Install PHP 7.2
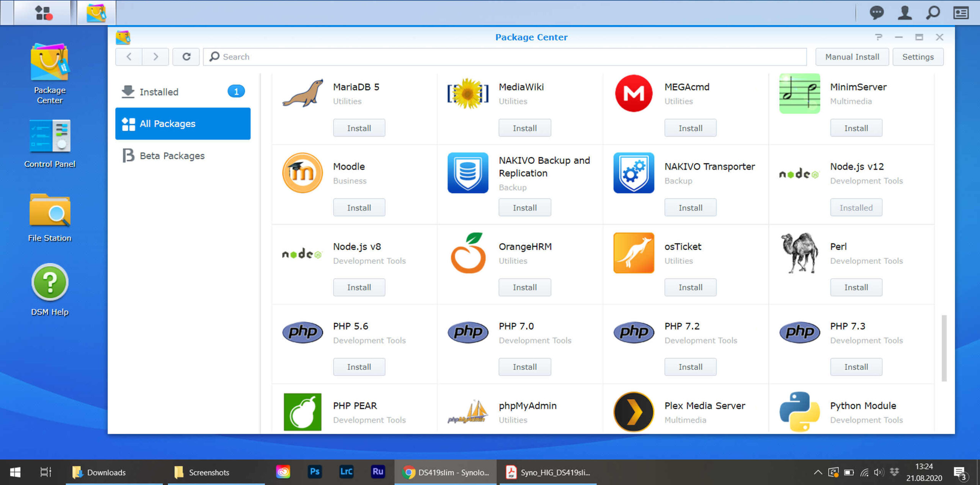Image resolution: width=980 pixels, height=485 pixels. pos(691,367)
